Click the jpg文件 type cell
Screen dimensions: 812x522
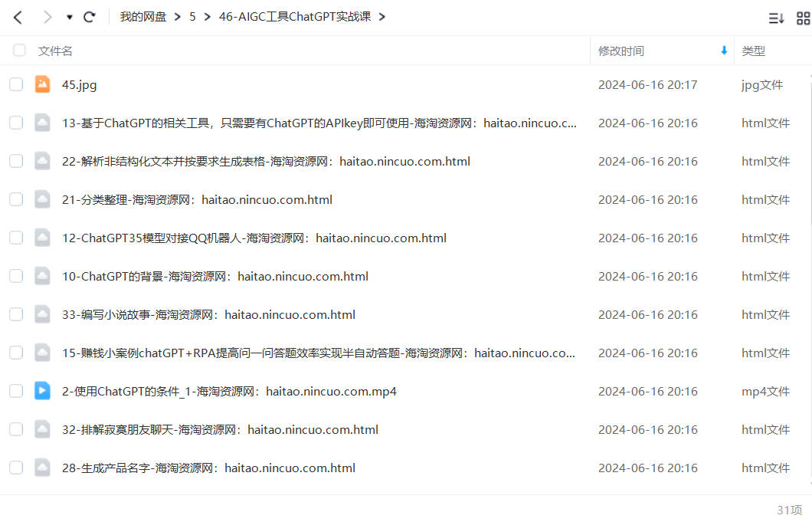pos(761,85)
